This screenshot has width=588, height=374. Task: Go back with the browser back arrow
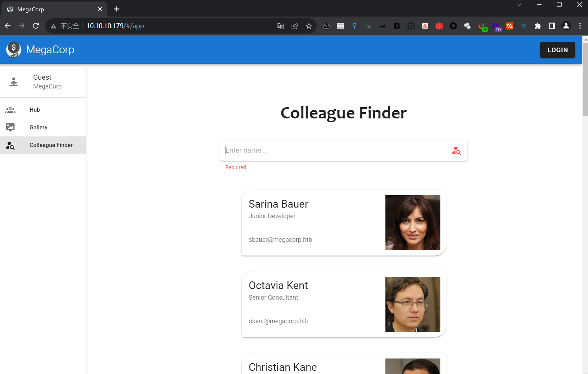click(x=8, y=26)
